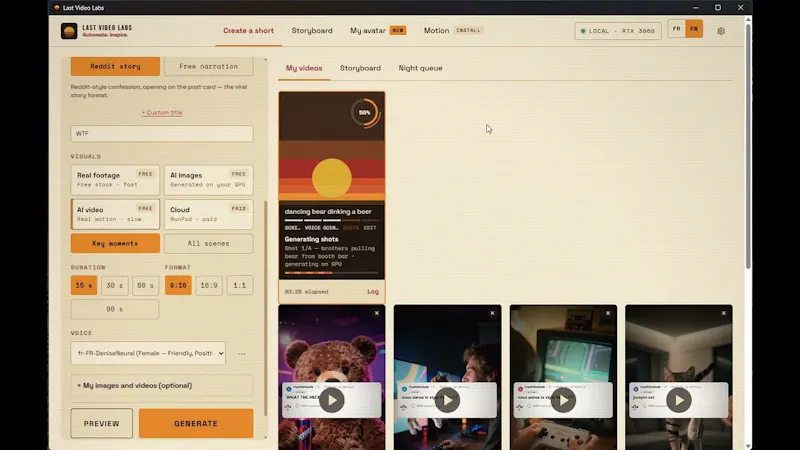Switch to Free narration mode

[209, 66]
